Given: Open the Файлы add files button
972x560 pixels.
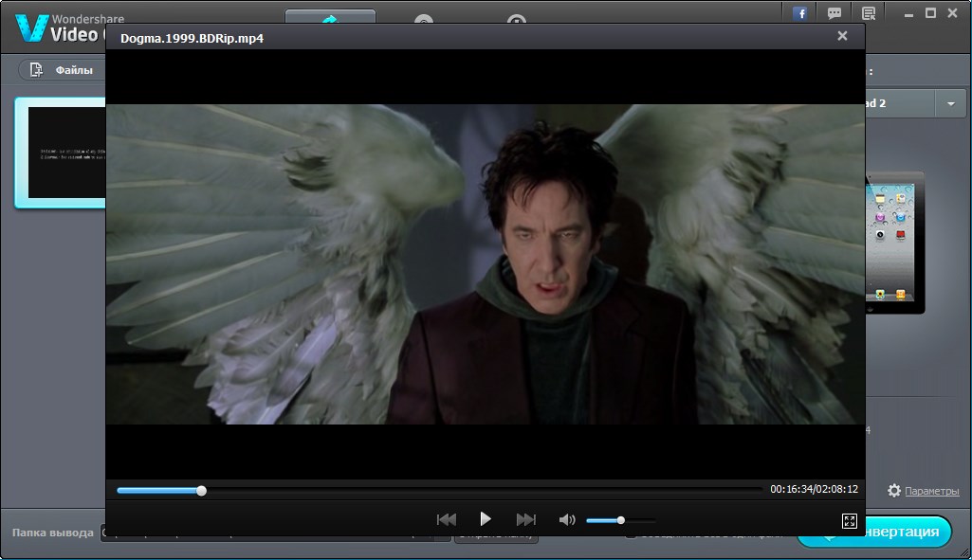Looking at the screenshot, I should click(62, 70).
